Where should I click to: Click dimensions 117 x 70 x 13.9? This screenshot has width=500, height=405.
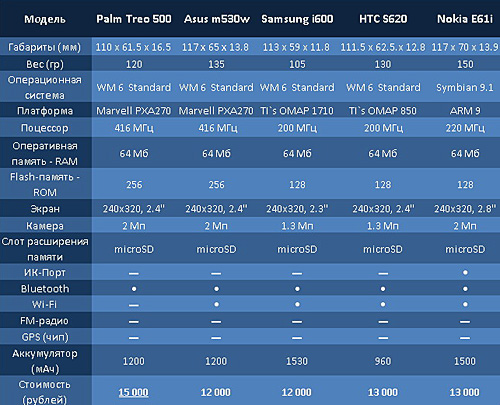coord(465,47)
